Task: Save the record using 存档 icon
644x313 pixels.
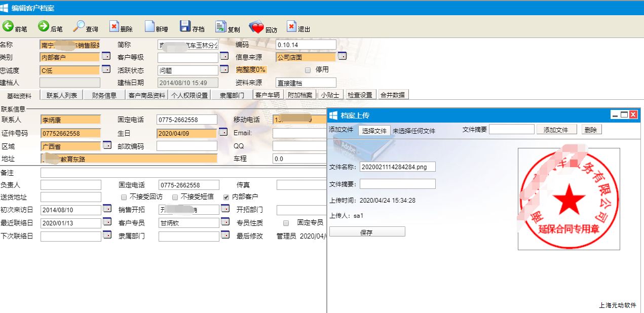Action: coord(185,27)
